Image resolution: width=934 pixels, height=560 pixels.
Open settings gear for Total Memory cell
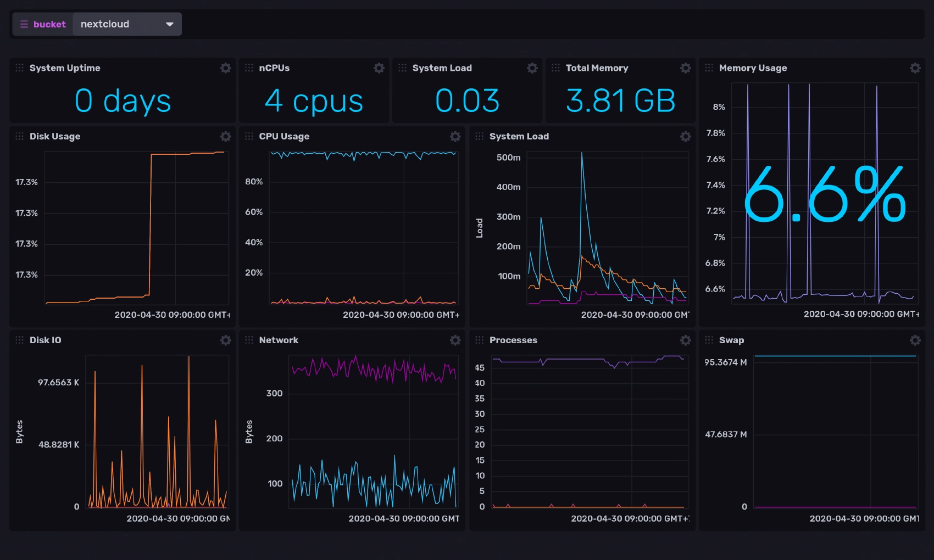pos(685,68)
